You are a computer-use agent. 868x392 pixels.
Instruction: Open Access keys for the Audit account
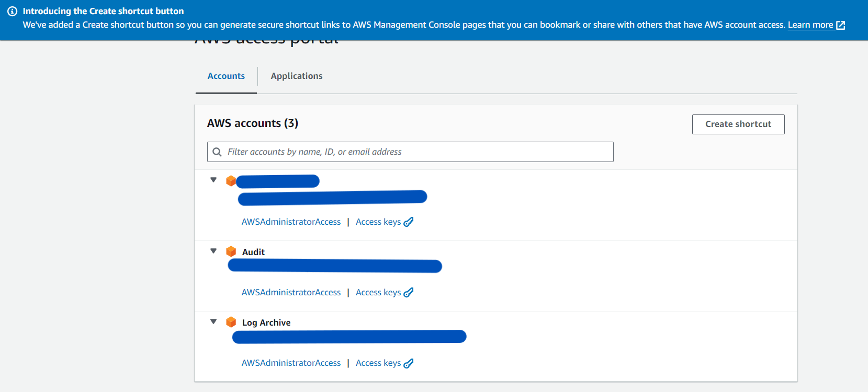coord(378,293)
